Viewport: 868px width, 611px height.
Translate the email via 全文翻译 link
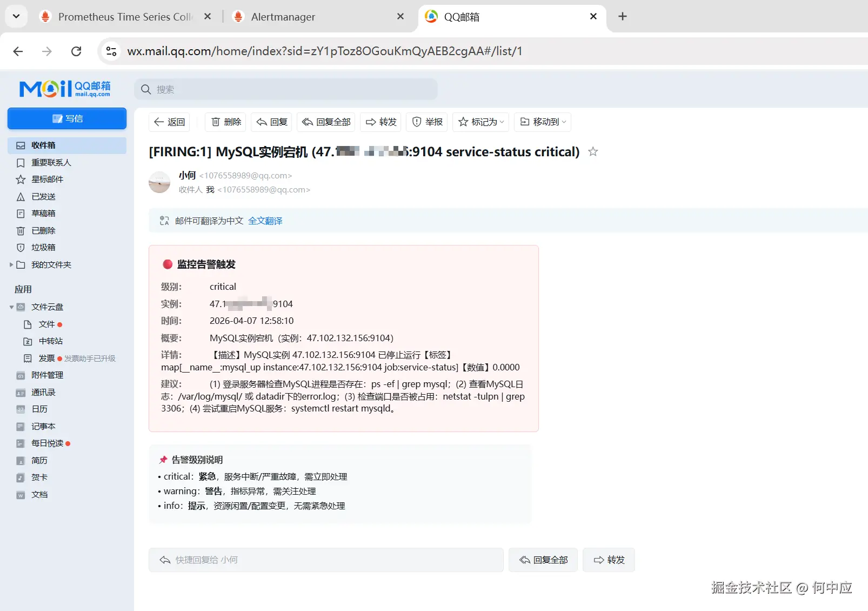pos(265,221)
